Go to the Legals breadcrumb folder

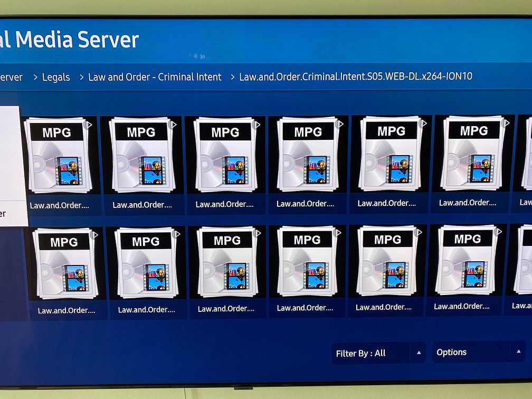56,78
